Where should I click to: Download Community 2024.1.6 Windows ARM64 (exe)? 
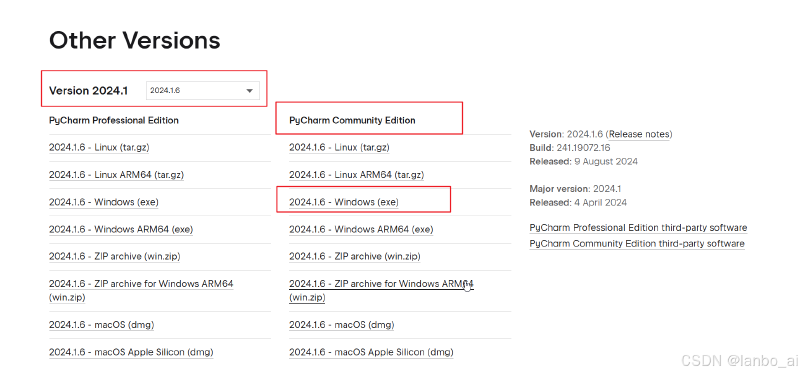(361, 230)
